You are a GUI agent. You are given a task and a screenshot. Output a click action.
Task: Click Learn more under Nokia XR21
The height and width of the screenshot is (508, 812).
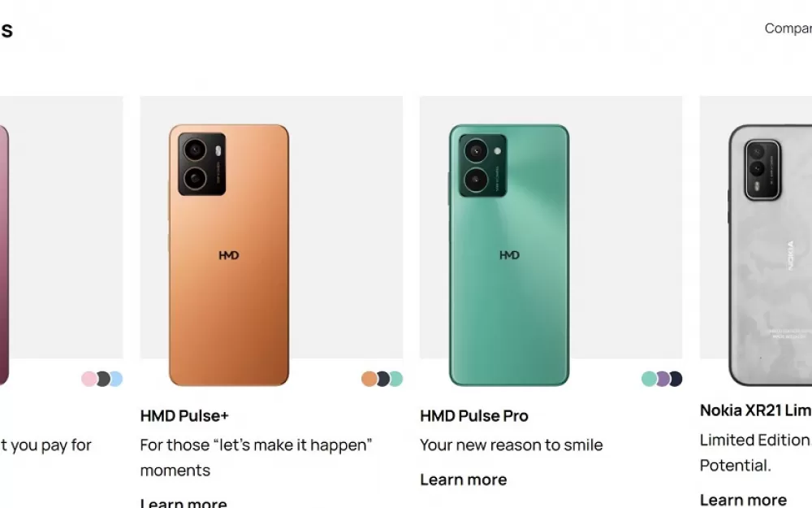pyautogui.click(x=743, y=500)
